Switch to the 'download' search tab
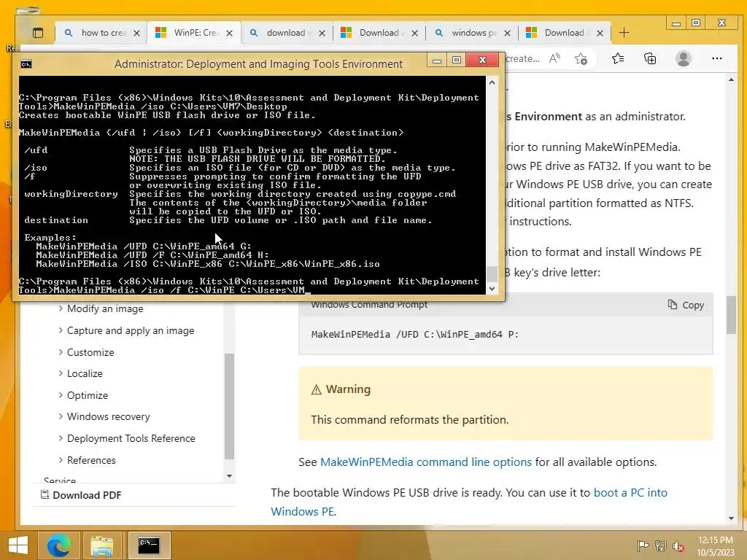 (287, 33)
